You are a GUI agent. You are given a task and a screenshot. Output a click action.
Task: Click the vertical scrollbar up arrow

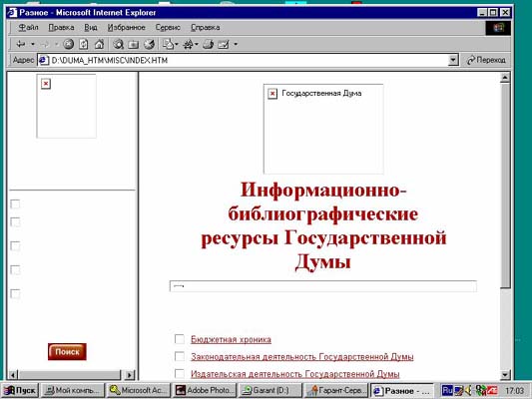505,78
